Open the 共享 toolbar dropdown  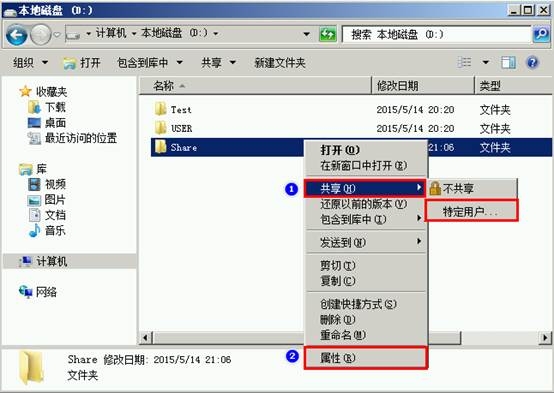click(218, 63)
